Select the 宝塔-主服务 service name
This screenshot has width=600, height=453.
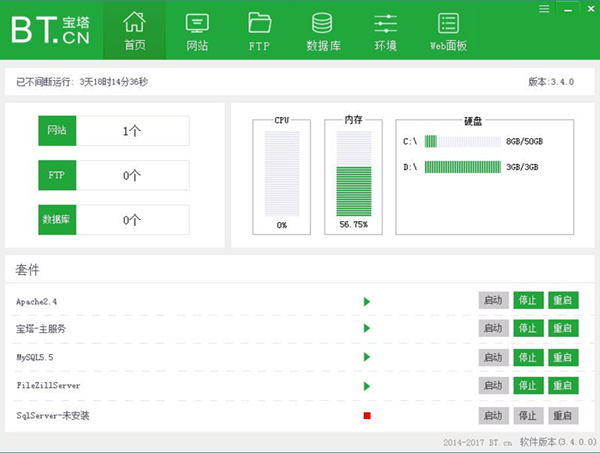[41, 329]
